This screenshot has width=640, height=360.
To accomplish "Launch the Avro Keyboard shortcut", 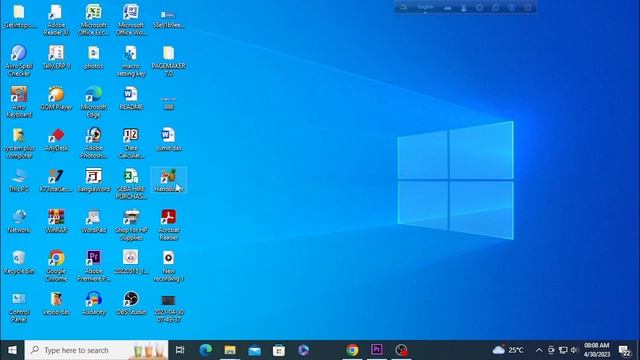I will click(x=19, y=102).
